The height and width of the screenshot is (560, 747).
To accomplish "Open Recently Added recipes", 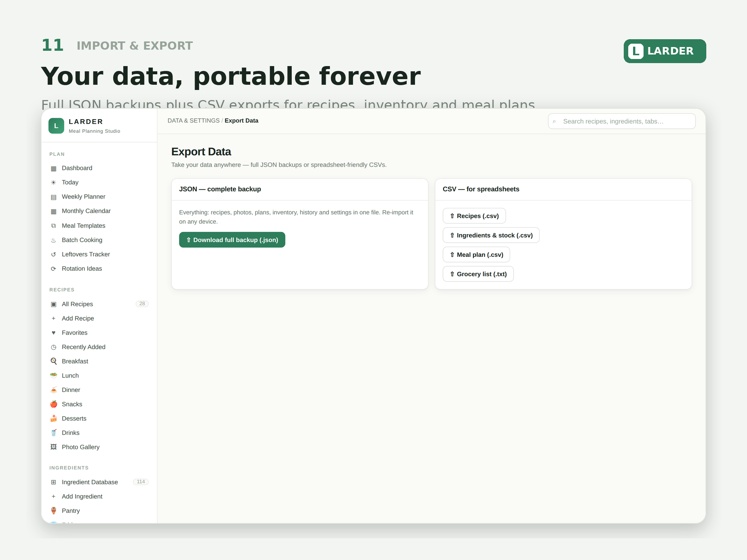I will (x=99, y=347).
